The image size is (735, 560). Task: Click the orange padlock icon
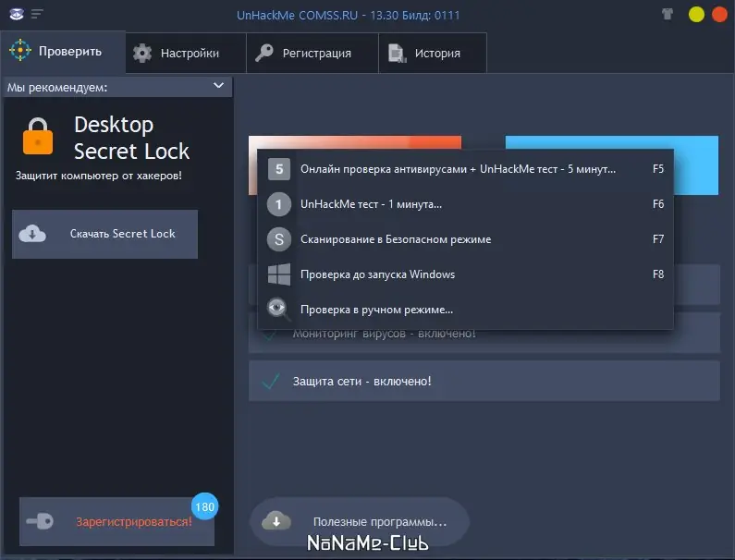[38, 137]
